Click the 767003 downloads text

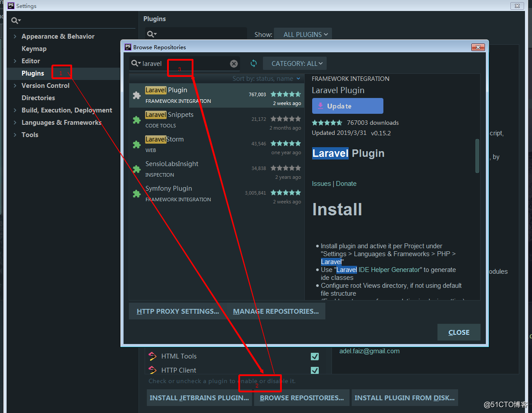tap(373, 123)
